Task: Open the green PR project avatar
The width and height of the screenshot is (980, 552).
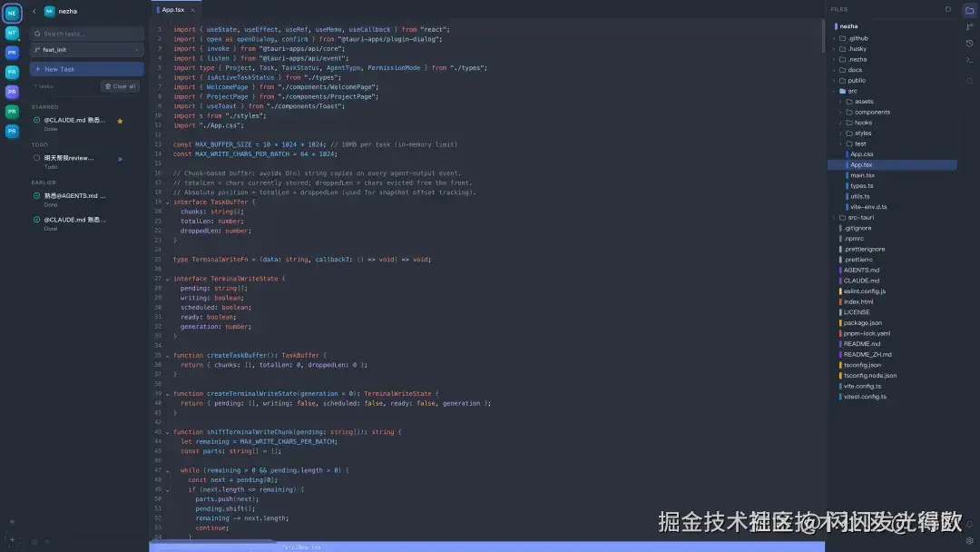Action: 12,112
